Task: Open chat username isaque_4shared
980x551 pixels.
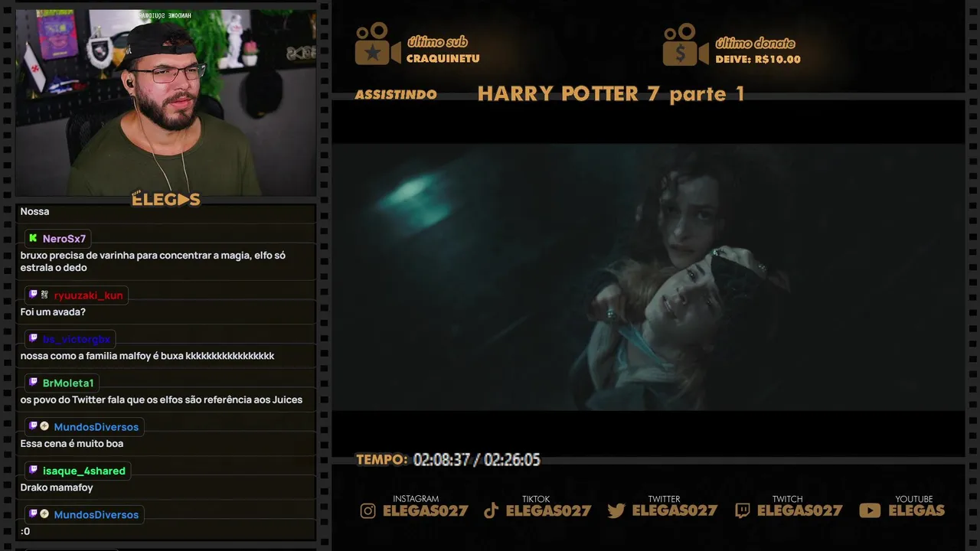Action: (84, 471)
